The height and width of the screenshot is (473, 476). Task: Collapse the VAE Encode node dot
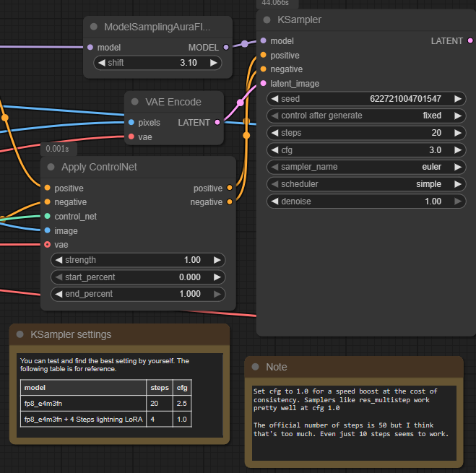pos(135,102)
